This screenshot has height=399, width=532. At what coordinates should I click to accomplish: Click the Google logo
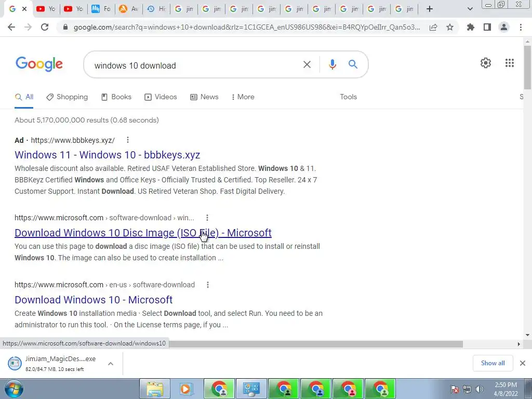(39, 64)
